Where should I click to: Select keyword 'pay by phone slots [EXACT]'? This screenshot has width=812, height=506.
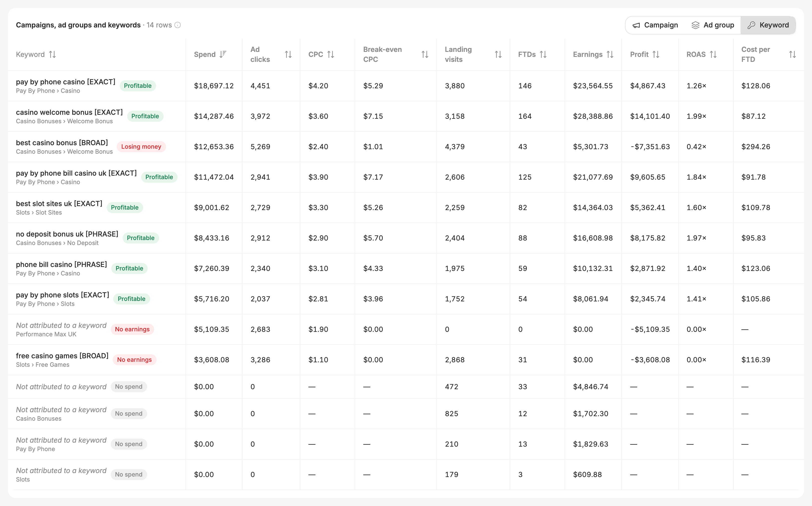(63, 295)
